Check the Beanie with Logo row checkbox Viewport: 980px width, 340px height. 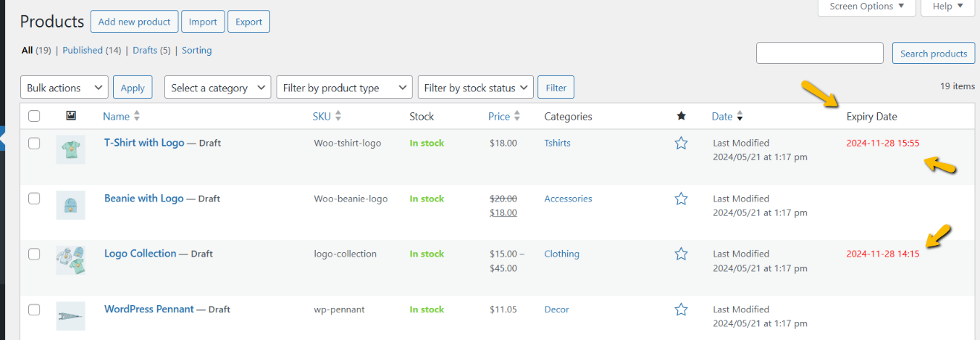click(34, 199)
